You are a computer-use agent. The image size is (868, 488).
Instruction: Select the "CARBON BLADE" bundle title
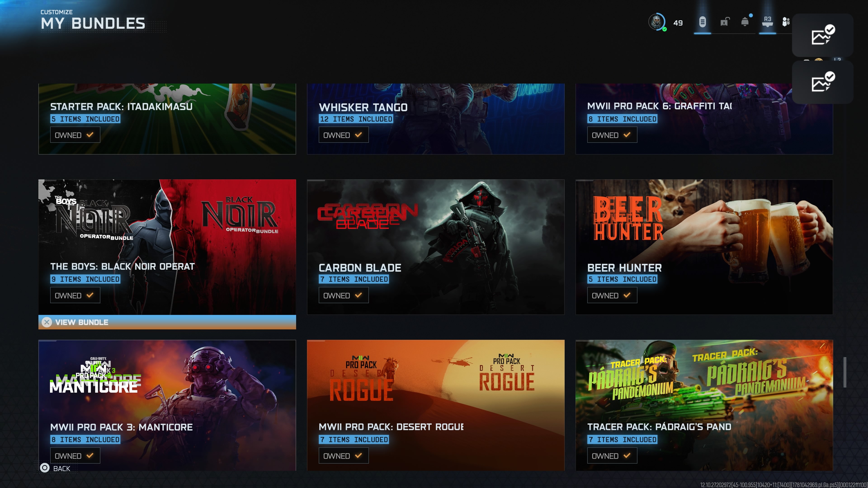point(360,268)
